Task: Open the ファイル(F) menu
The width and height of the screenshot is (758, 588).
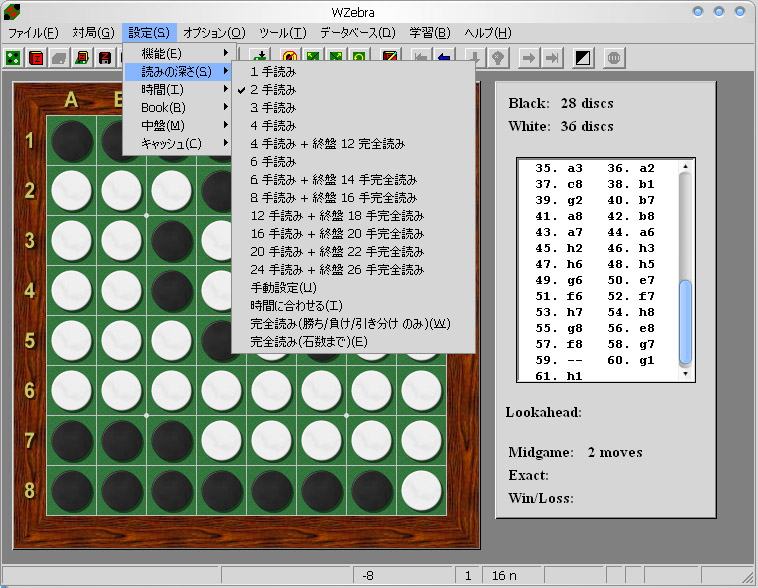Action: click(x=33, y=33)
